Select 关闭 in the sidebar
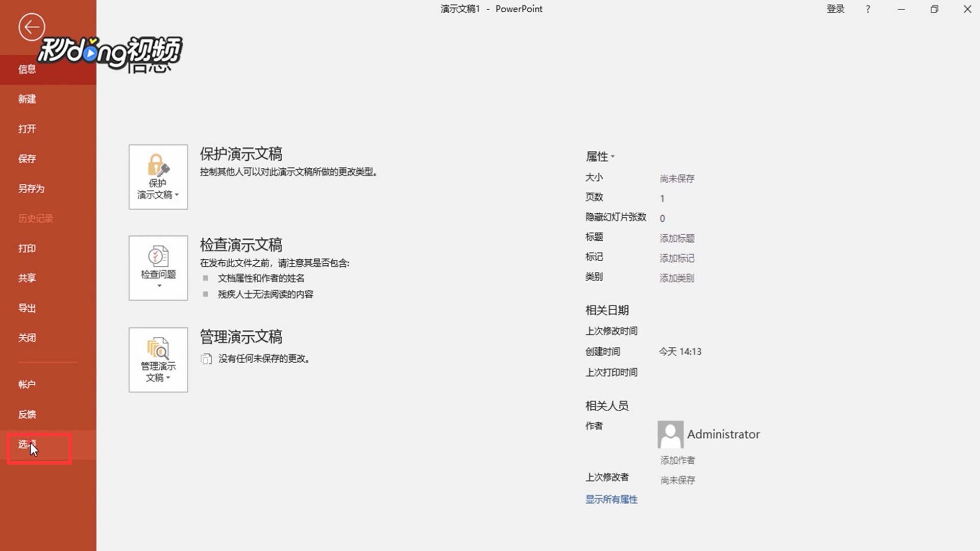Image resolution: width=980 pixels, height=551 pixels. pos(48,338)
